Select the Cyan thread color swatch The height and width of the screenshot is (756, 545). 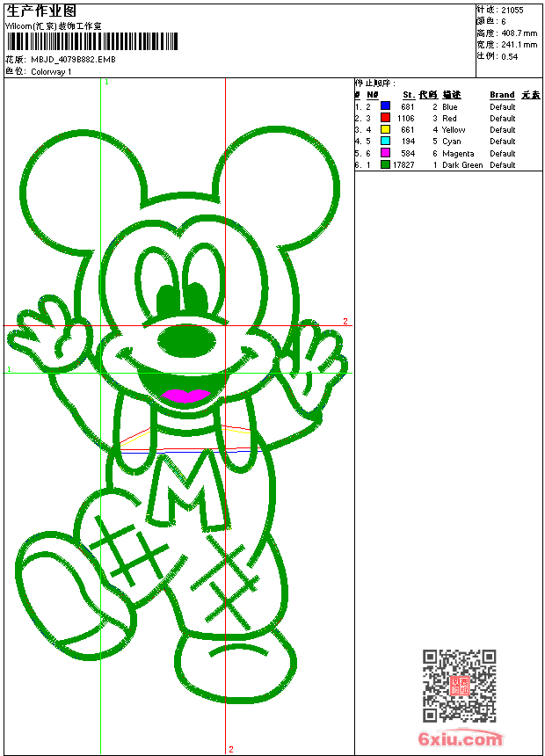(x=385, y=141)
